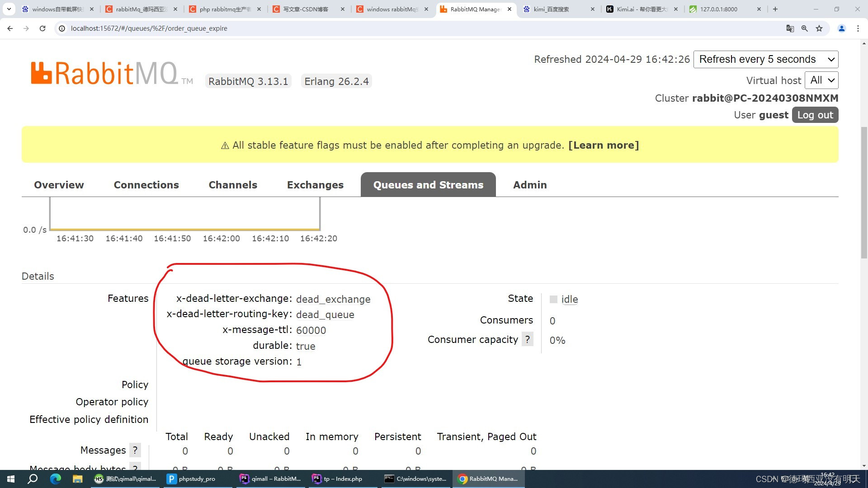Click the translate page icon

[790, 28]
